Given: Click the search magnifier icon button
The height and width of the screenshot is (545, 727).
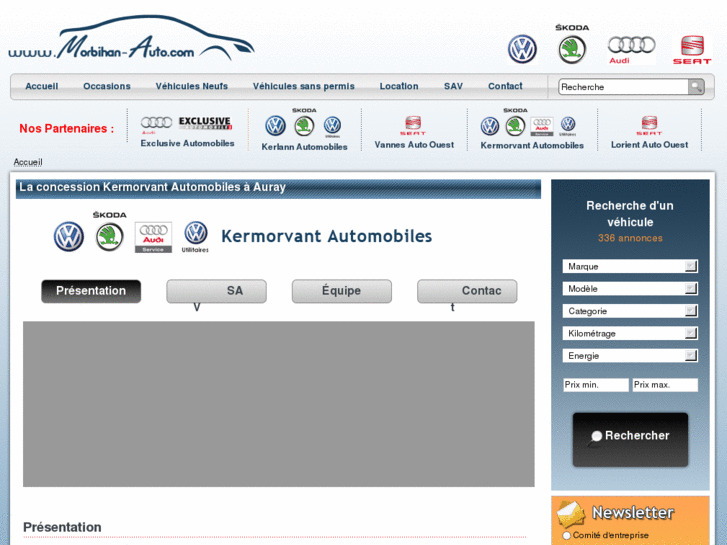Looking at the screenshot, I should [696, 87].
